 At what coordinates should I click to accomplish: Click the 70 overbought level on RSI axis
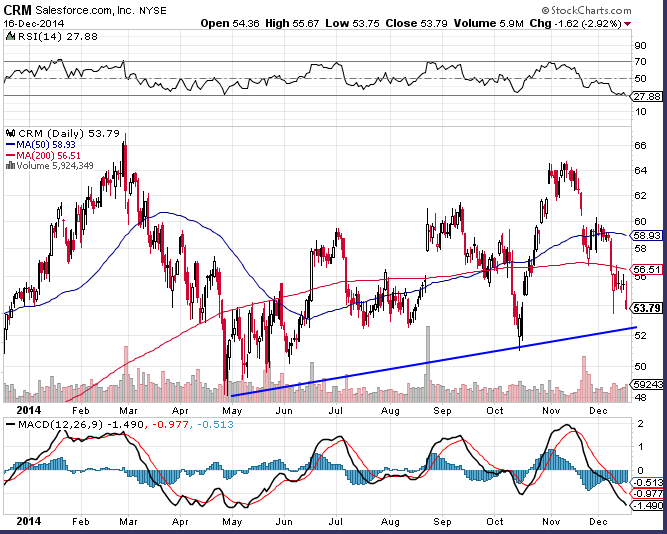[x=640, y=62]
